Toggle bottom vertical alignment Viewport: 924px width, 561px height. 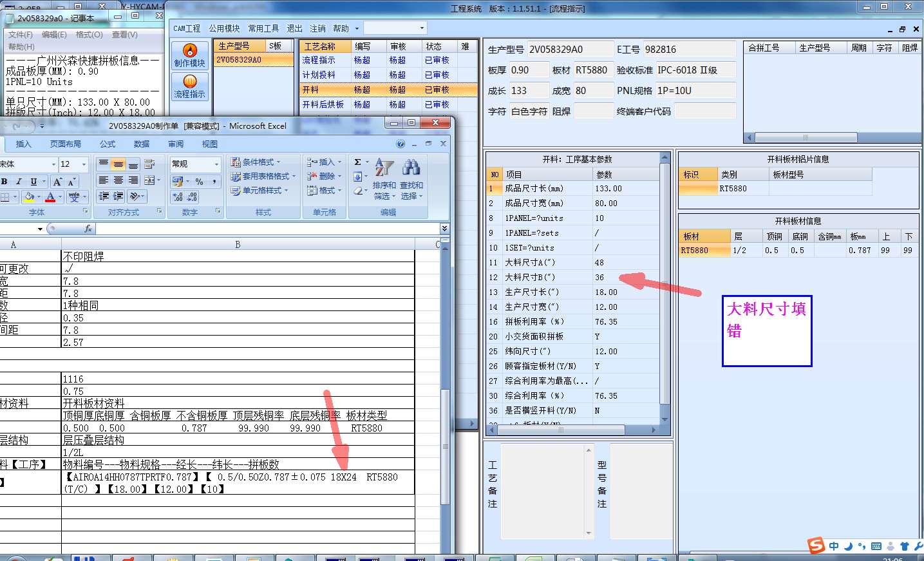pos(133,164)
